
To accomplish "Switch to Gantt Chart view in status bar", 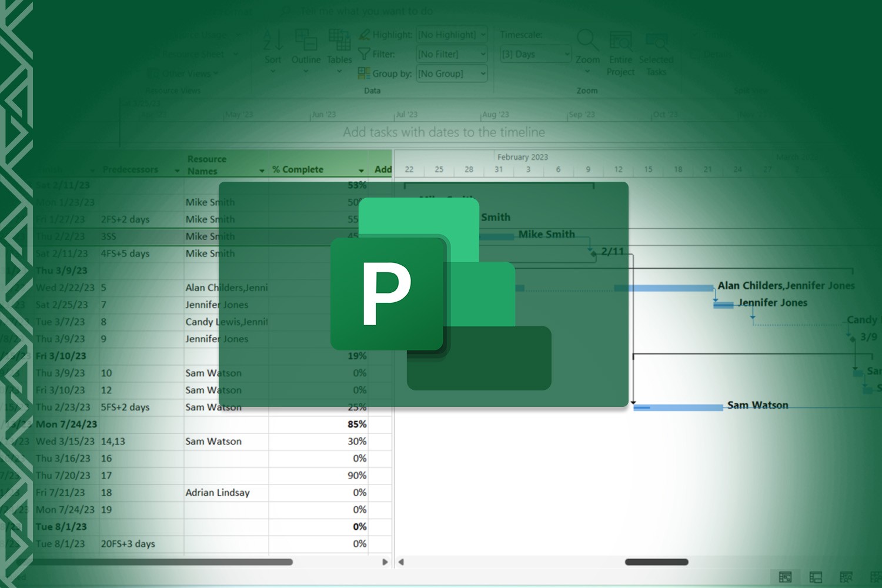I will click(x=785, y=577).
